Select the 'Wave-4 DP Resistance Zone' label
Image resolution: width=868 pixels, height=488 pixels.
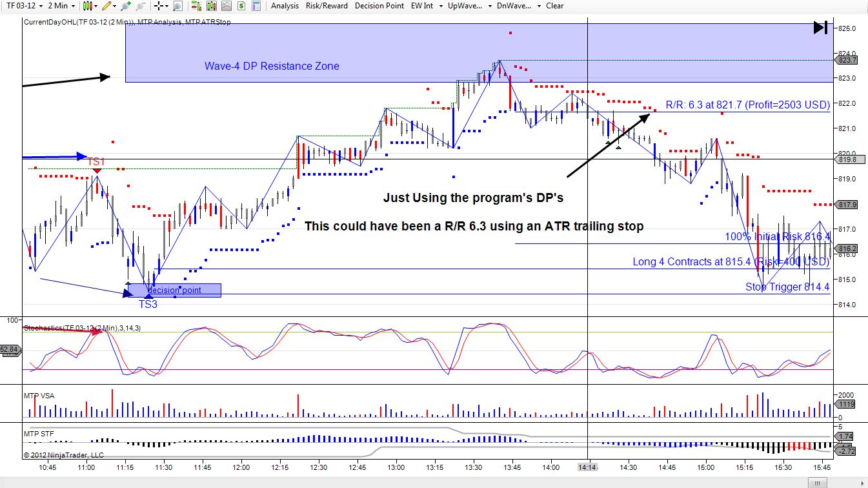pos(272,66)
